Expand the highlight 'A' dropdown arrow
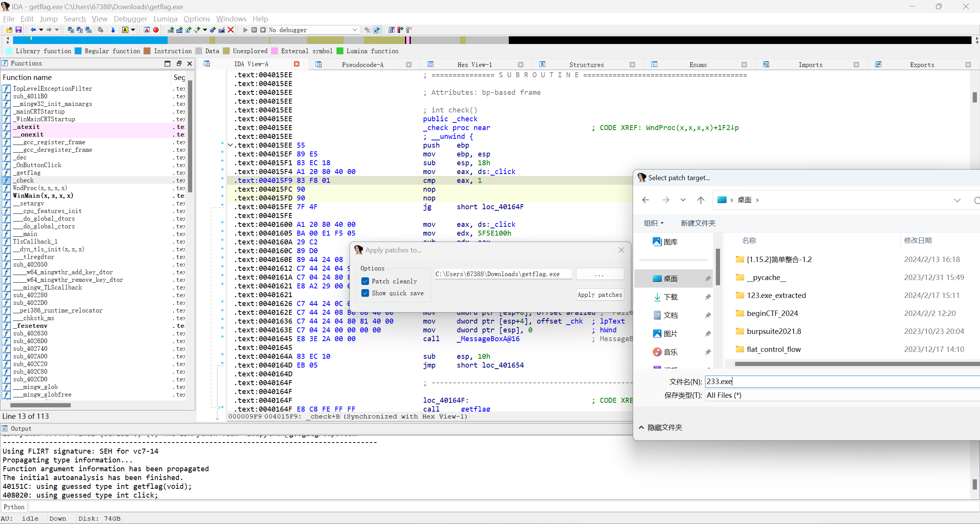The height and width of the screenshot is (524, 980). click(133, 30)
